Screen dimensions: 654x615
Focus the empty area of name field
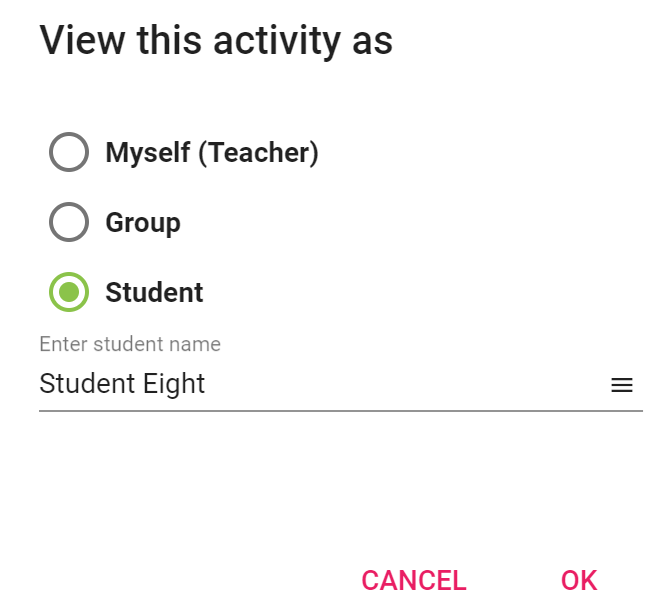407,384
